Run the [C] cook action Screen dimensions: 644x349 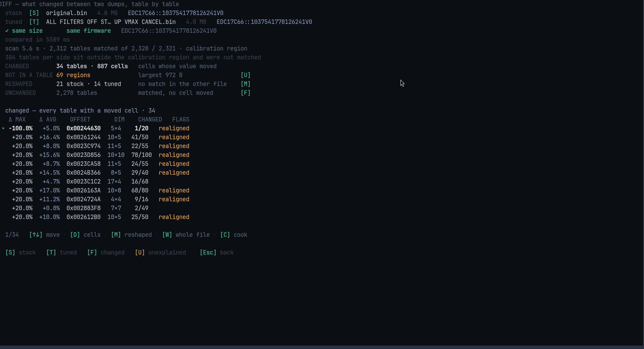pyautogui.click(x=234, y=235)
